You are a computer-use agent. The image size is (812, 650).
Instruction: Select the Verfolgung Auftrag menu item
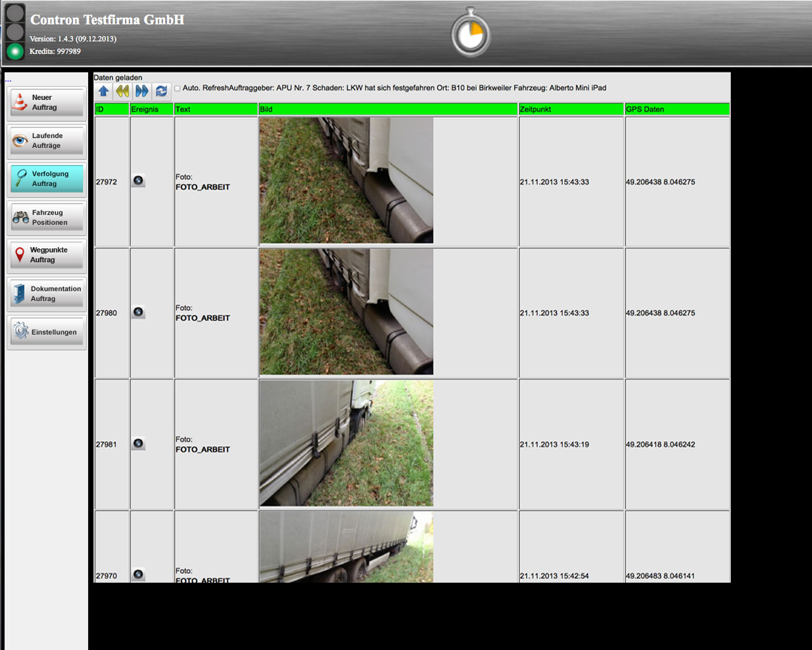46,179
